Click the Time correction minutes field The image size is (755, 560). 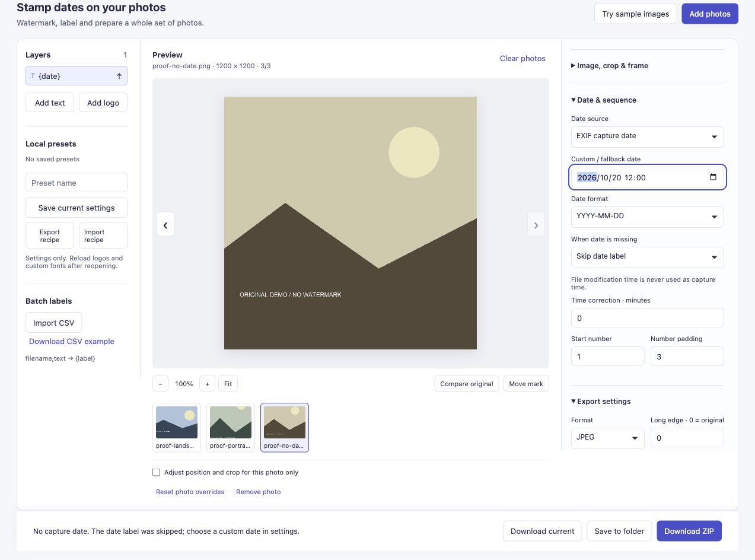click(x=647, y=318)
